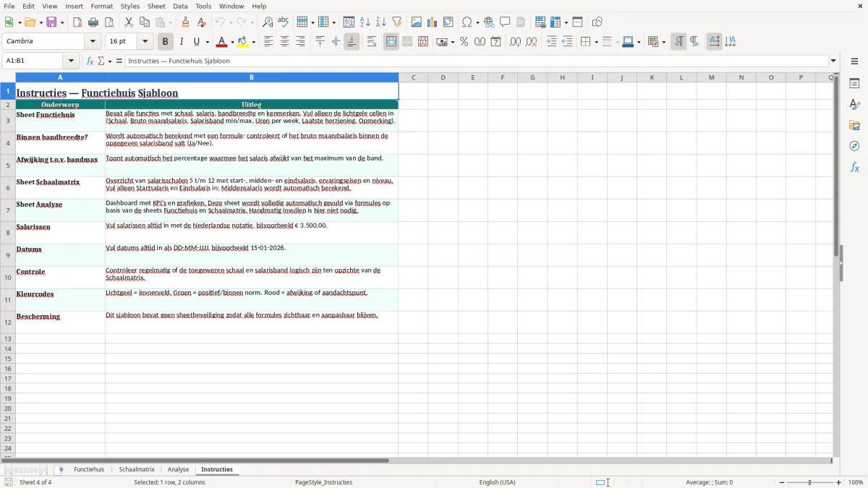Switch to the Functiehuis sheet tab
The height and width of the screenshot is (488, 868).
click(89, 470)
